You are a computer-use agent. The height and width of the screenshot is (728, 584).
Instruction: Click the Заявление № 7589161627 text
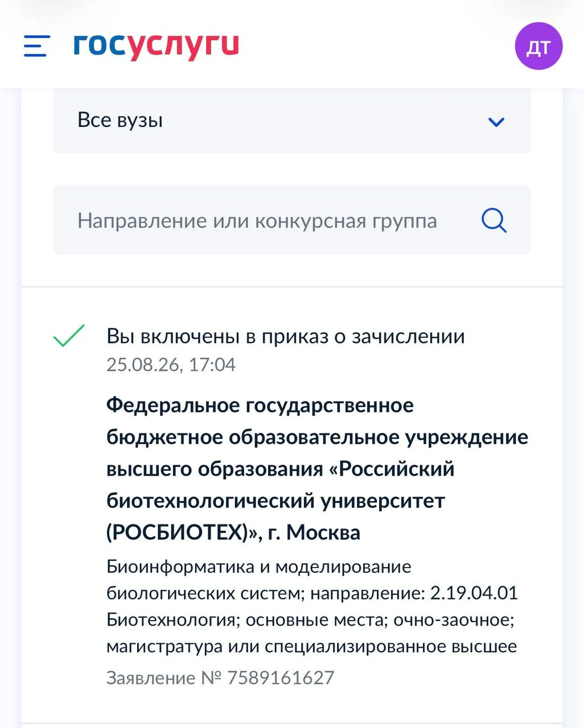(x=220, y=678)
